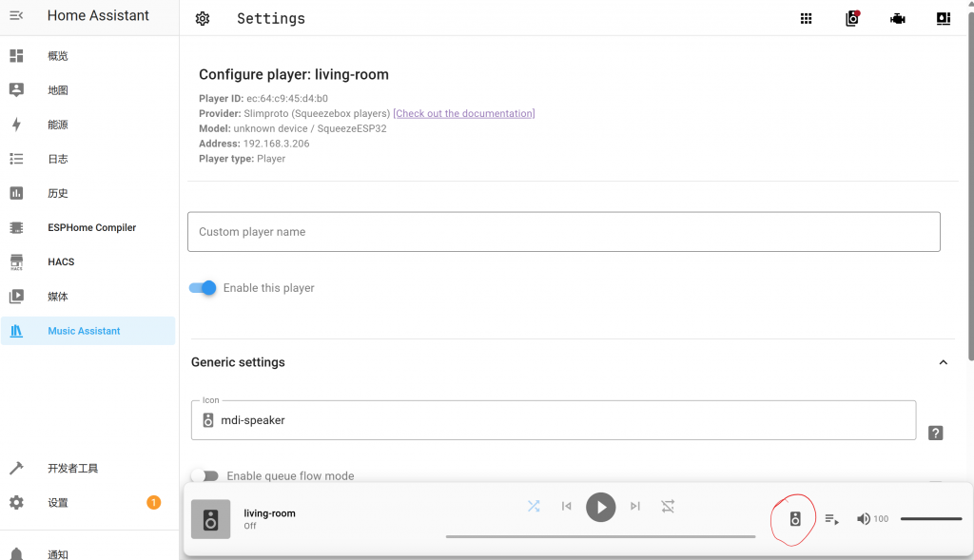Collapse the Home Assistant sidebar menu
Screen dimensions: 974x560
(x=16, y=15)
